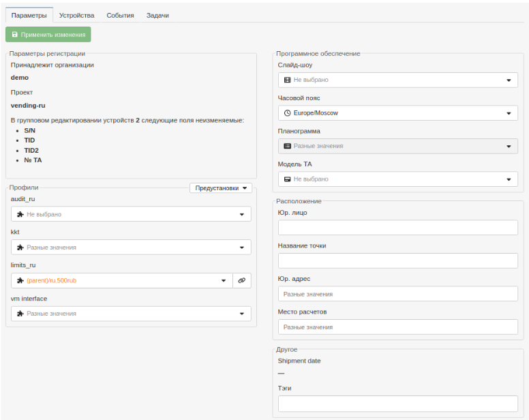
Task: Click the Shipment date label
Action: (x=299, y=361)
